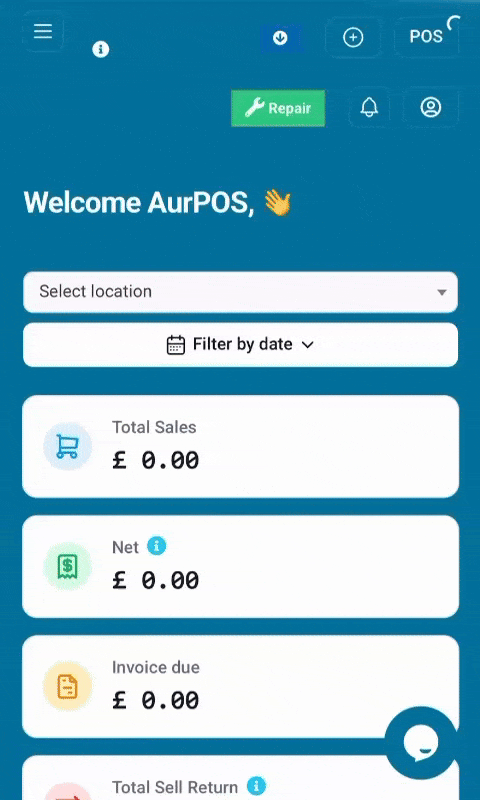Select the Invoice due card

coord(240,686)
